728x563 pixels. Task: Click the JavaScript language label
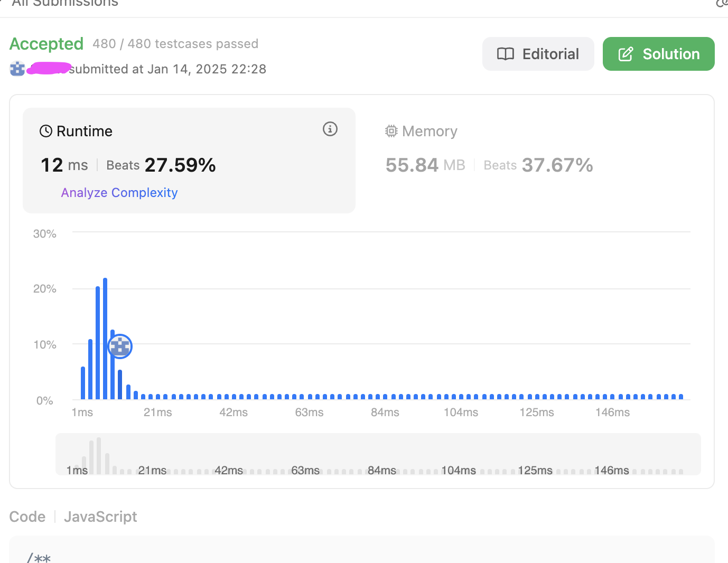(x=100, y=517)
